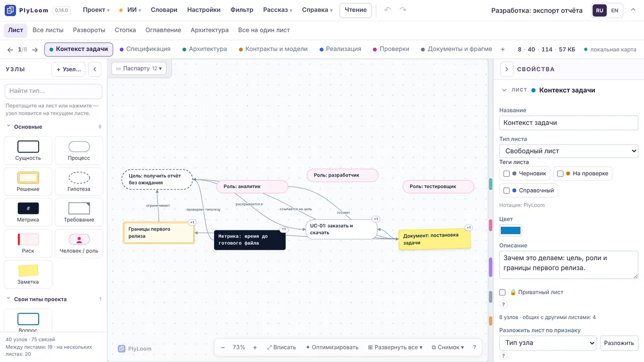644x362 pixels.
Task: Enable the Приватный лист checkbox
Action: (x=502, y=292)
